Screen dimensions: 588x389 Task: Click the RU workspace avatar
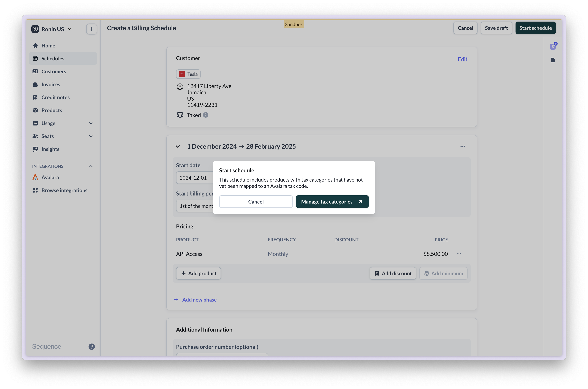(x=35, y=29)
